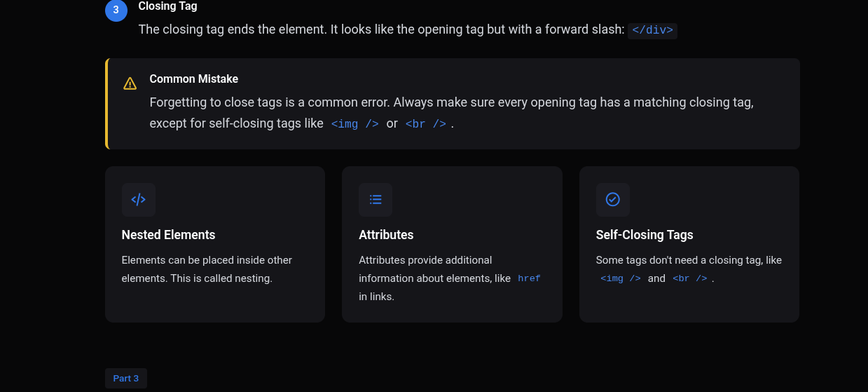Click the forgetting to close tags warning text

[x=451, y=102]
